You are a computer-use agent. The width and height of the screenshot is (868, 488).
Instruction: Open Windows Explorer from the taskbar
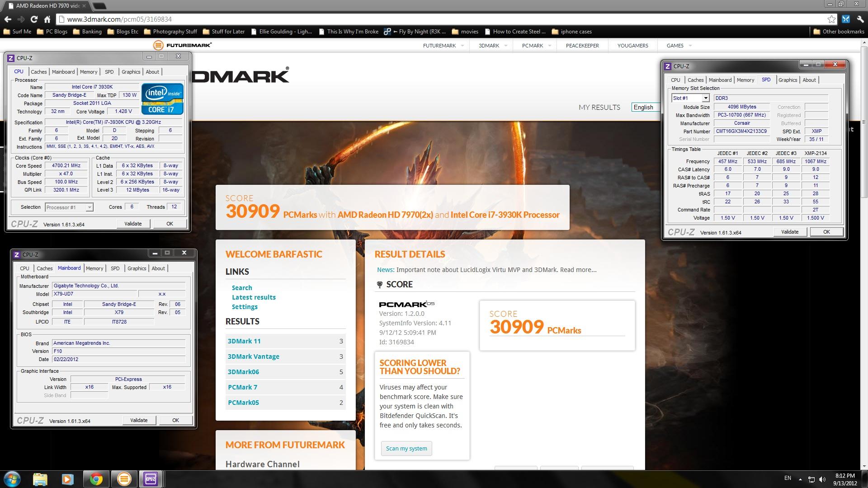coord(40,479)
